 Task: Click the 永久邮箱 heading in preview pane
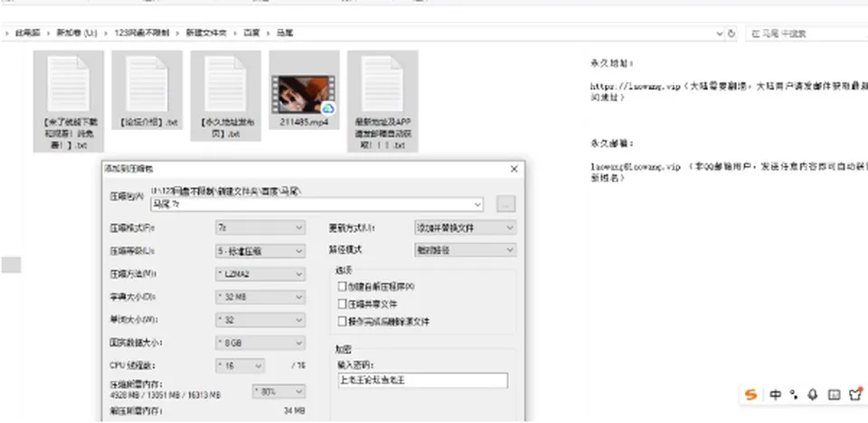point(612,144)
